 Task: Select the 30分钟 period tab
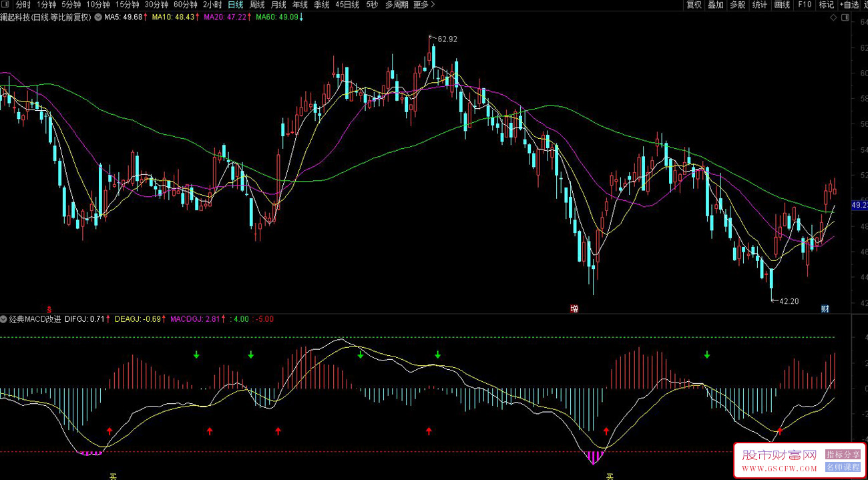pos(156,5)
